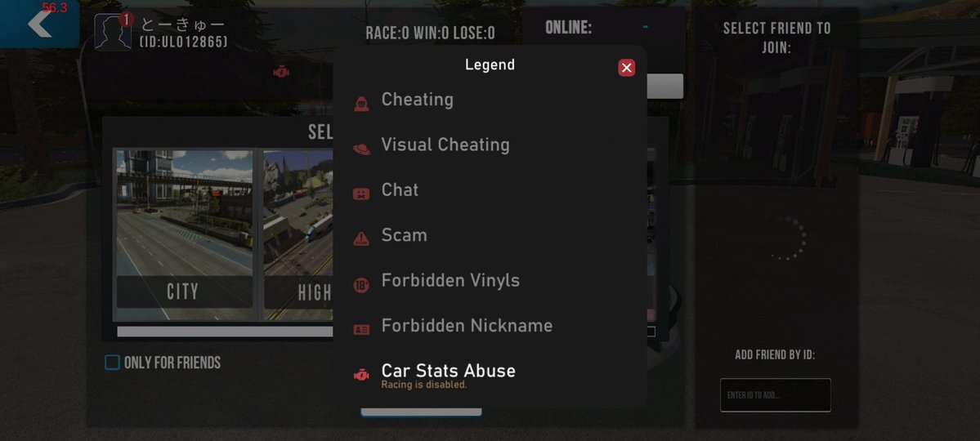Tap the red engine icon under profile

[281, 72]
